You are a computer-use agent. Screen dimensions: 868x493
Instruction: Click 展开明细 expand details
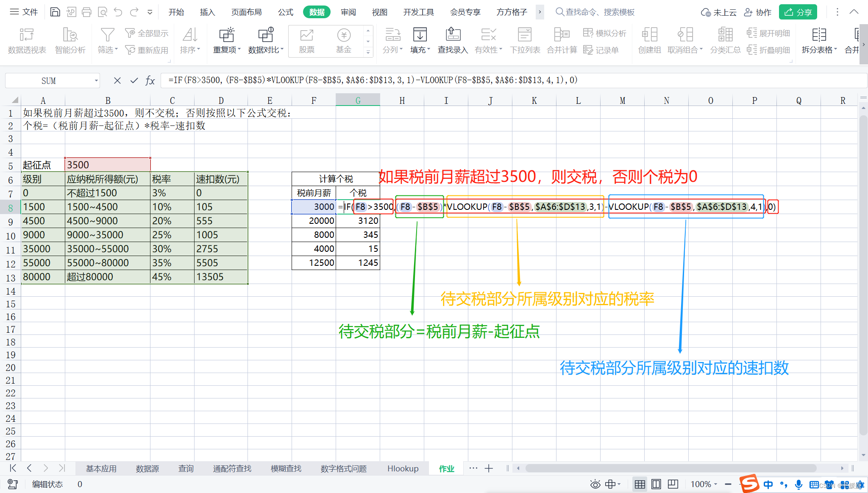tap(768, 33)
